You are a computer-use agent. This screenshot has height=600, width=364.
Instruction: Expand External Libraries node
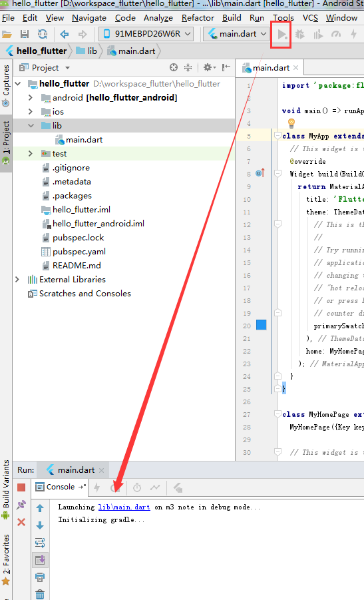pyautogui.click(x=17, y=280)
